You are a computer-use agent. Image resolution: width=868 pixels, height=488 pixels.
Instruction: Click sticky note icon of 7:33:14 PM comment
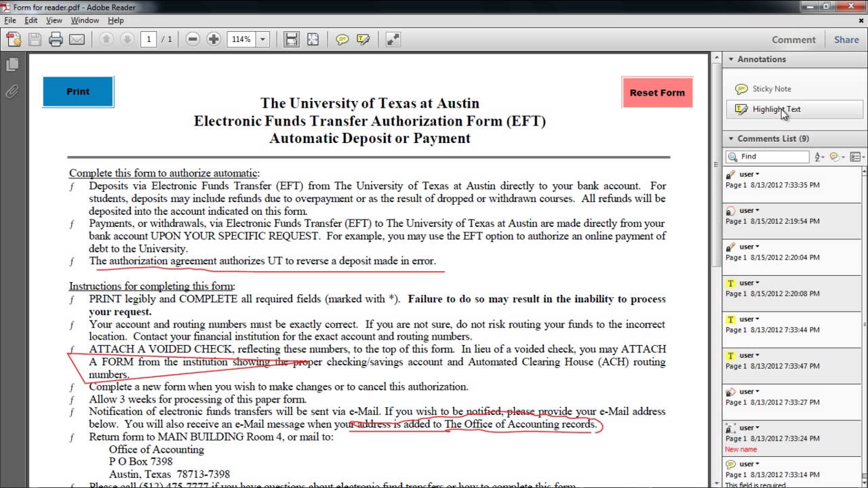(x=731, y=464)
